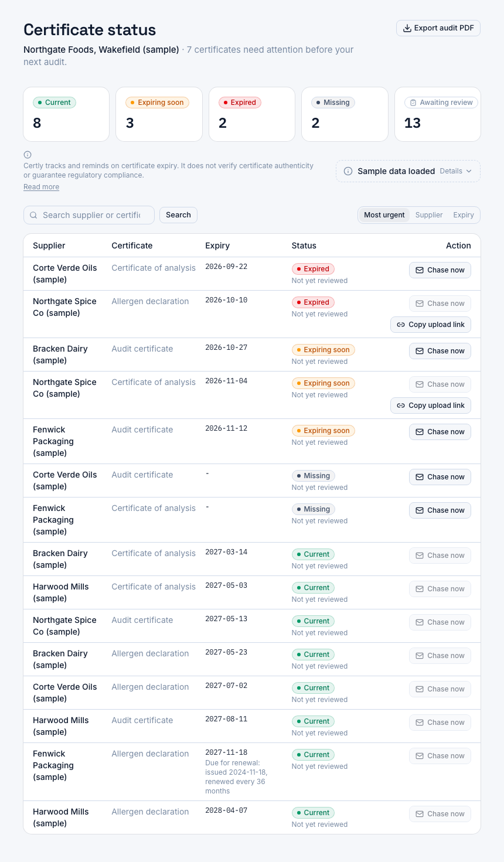Image resolution: width=504 pixels, height=862 pixels.
Task: Click Chase now for Harwood Mills Audit certificate
Action: pos(440,723)
